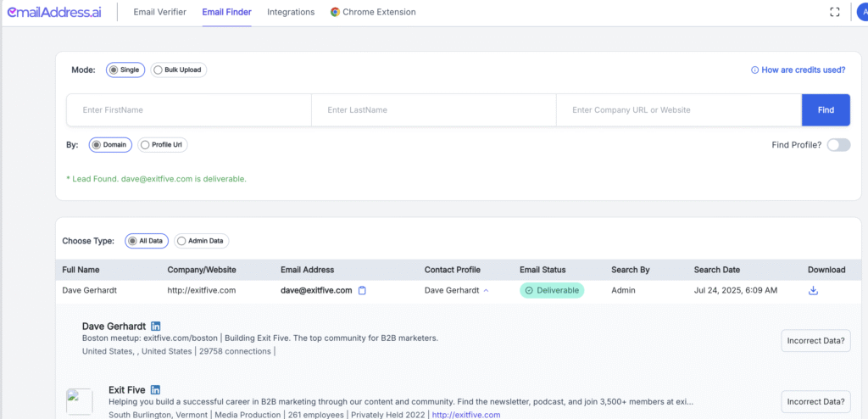Copy dave@exitfive.com with clipboard icon
868x419 pixels.
(362, 290)
